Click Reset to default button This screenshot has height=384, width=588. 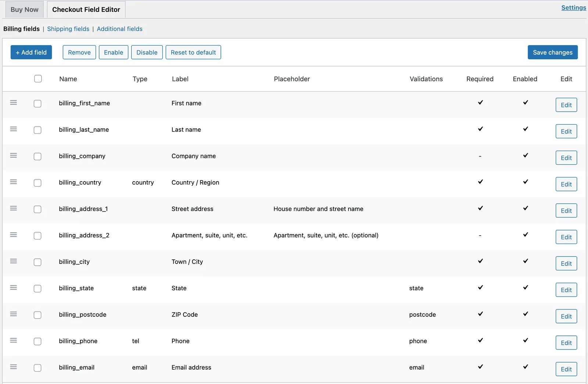coord(193,52)
